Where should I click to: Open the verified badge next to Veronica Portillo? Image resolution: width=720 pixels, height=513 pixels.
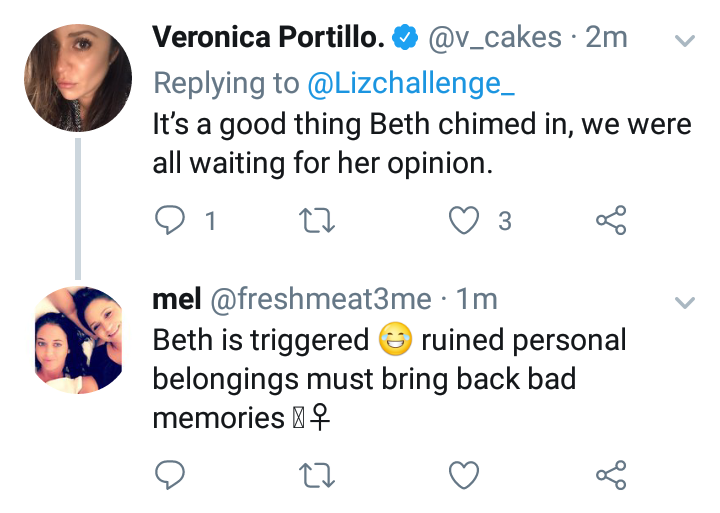pyautogui.click(x=405, y=38)
